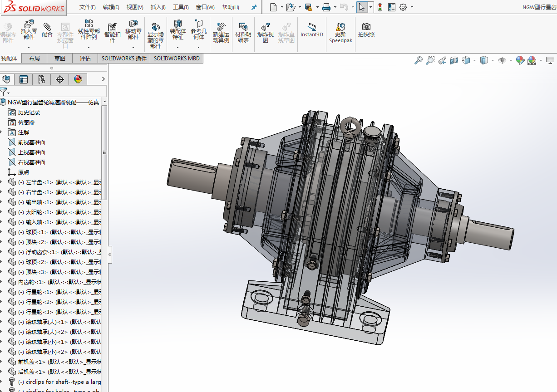Open the Display Style dropdown arrow
The height and width of the screenshot is (392, 557).
click(493, 60)
